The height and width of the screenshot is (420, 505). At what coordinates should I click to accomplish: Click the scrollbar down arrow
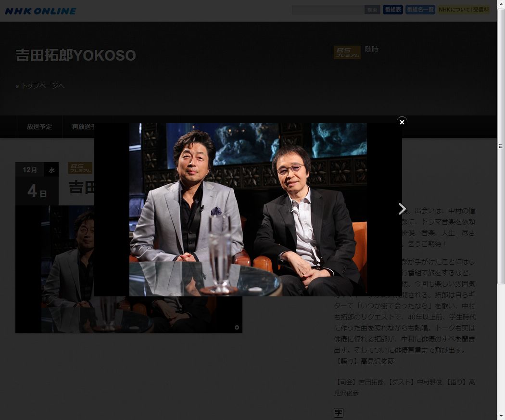[501, 417]
